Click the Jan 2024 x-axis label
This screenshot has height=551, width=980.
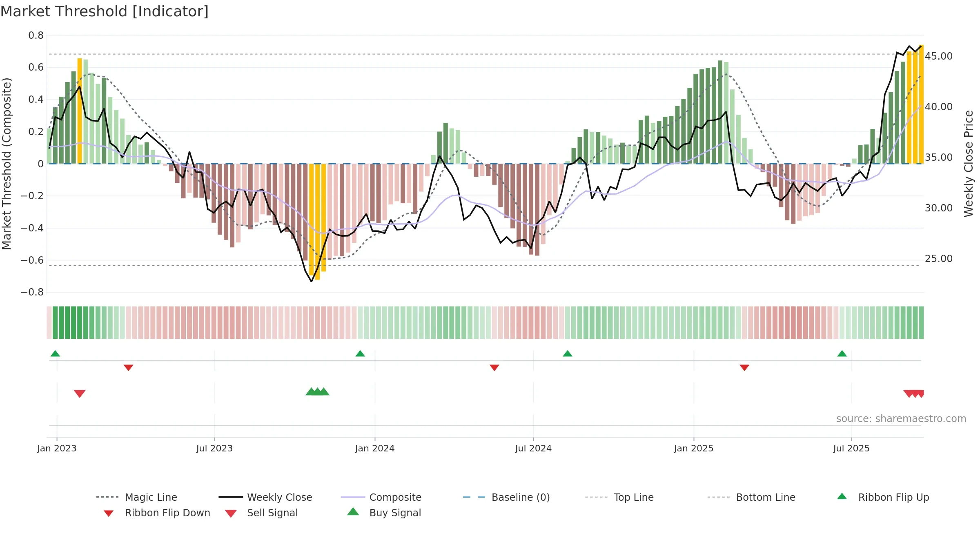coord(375,448)
